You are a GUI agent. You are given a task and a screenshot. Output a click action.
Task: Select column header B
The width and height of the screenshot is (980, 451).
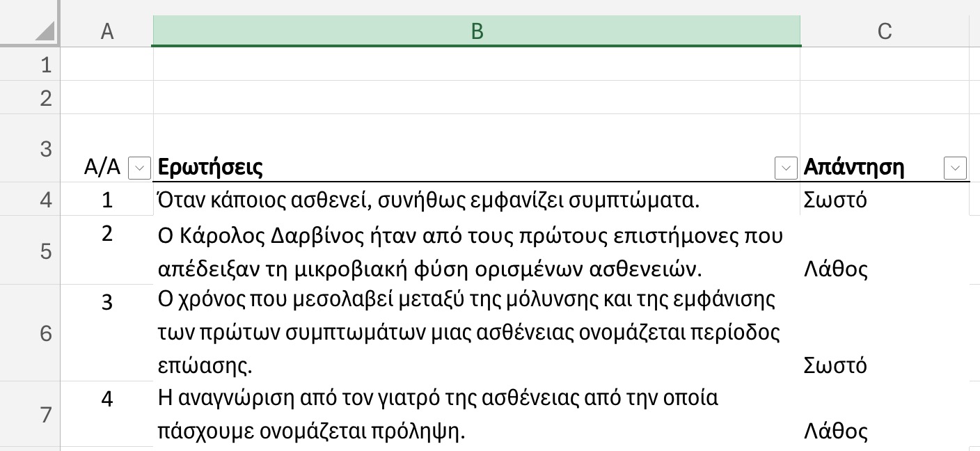tap(476, 31)
